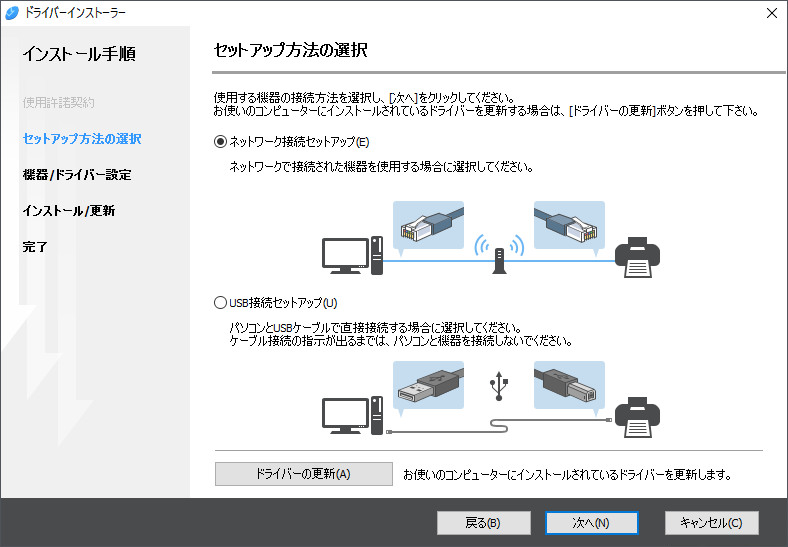This screenshot has width=788, height=547.
Task: Cancel installation with キャンセル(C) button
Action: click(711, 523)
